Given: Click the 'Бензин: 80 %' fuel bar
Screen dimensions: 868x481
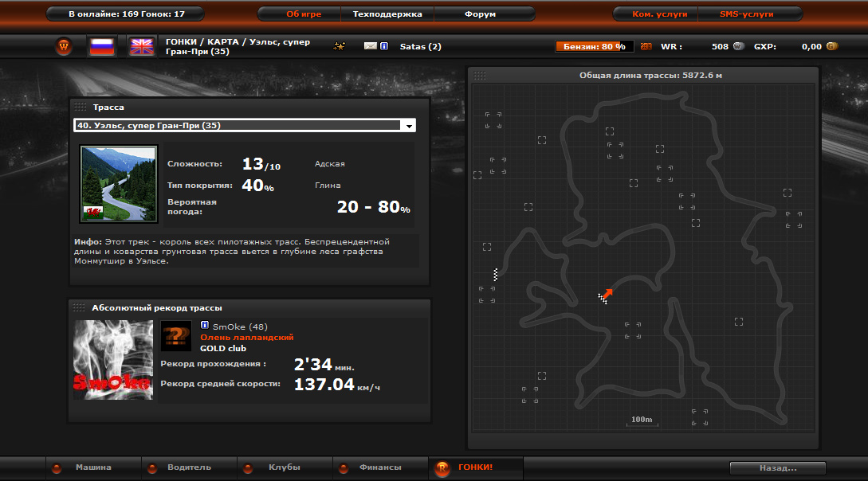Looking at the screenshot, I should click(594, 46).
